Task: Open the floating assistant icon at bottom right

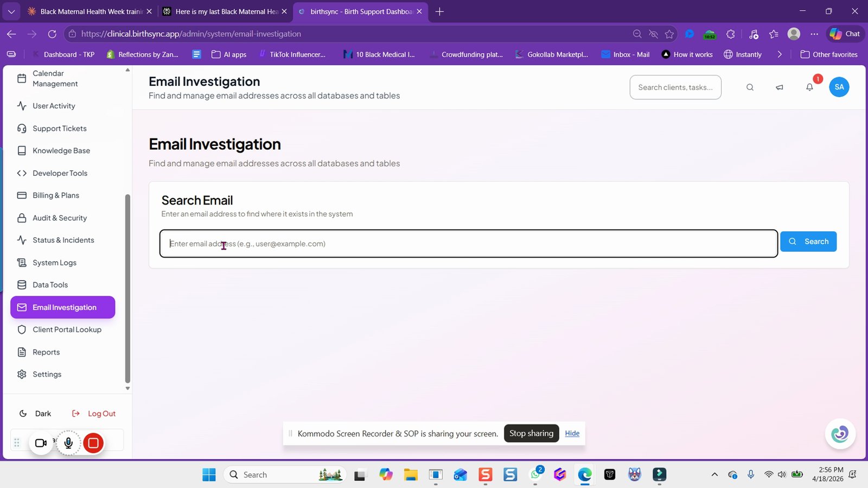Action: [840, 434]
